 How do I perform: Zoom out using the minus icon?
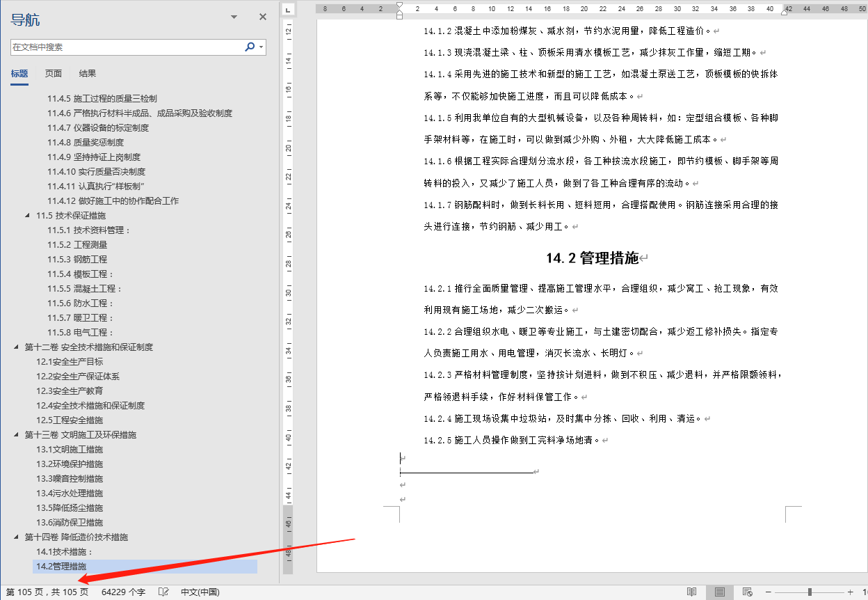(x=768, y=592)
